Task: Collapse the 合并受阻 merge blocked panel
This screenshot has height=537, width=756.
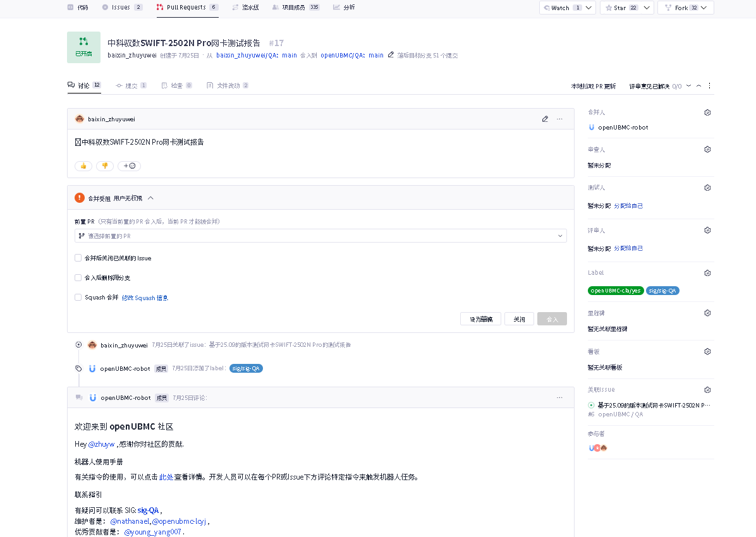Action: point(150,198)
